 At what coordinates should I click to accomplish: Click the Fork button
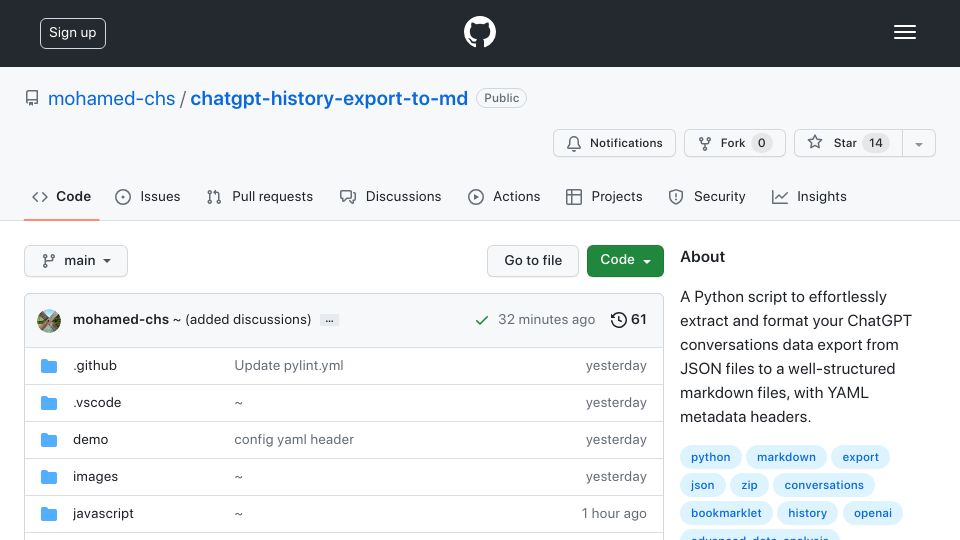tap(735, 143)
